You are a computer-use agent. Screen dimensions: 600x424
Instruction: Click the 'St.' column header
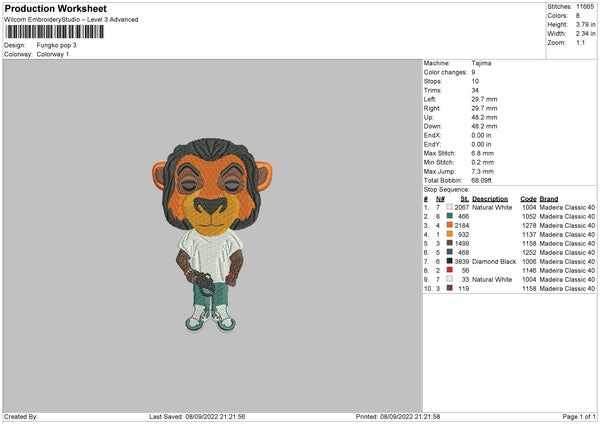point(465,199)
